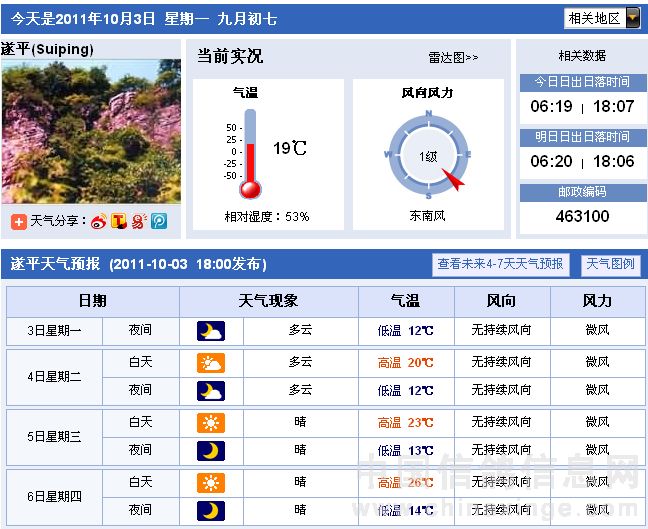Image resolution: width=648 pixels, height=529 pixels.
Task: Share via the red NetEase Weibo icon
Action: pos(139,221)
